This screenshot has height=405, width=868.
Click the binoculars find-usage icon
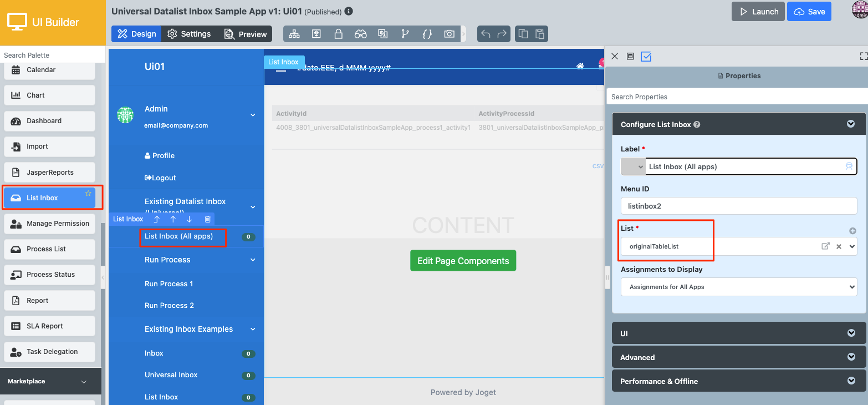[x=361, y=34]
